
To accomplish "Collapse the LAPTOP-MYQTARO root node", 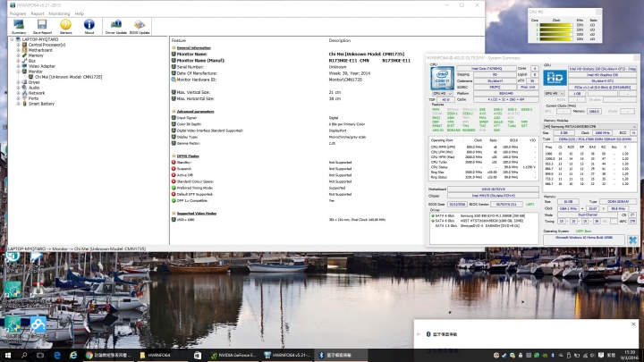I will pos(12,39).
